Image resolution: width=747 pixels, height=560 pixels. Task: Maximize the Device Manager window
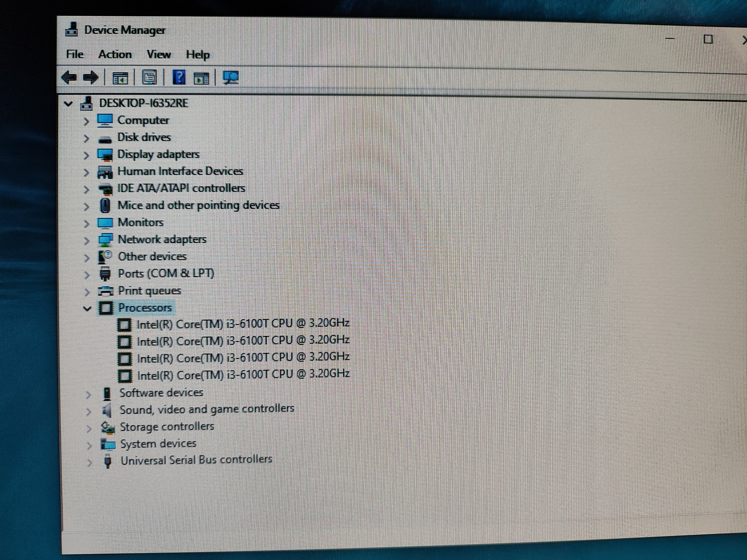point(708,39)
